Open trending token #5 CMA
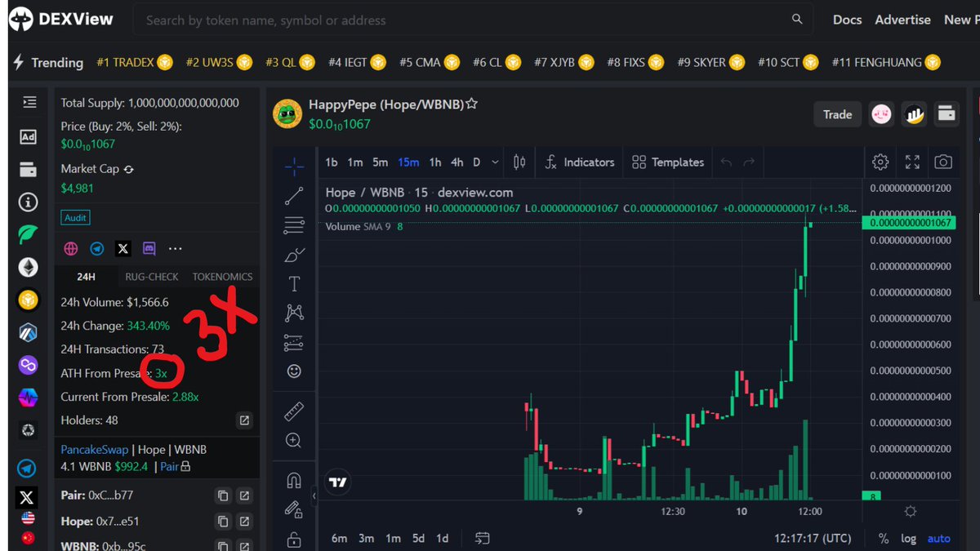The image size is (980, 551). [430, 62]
